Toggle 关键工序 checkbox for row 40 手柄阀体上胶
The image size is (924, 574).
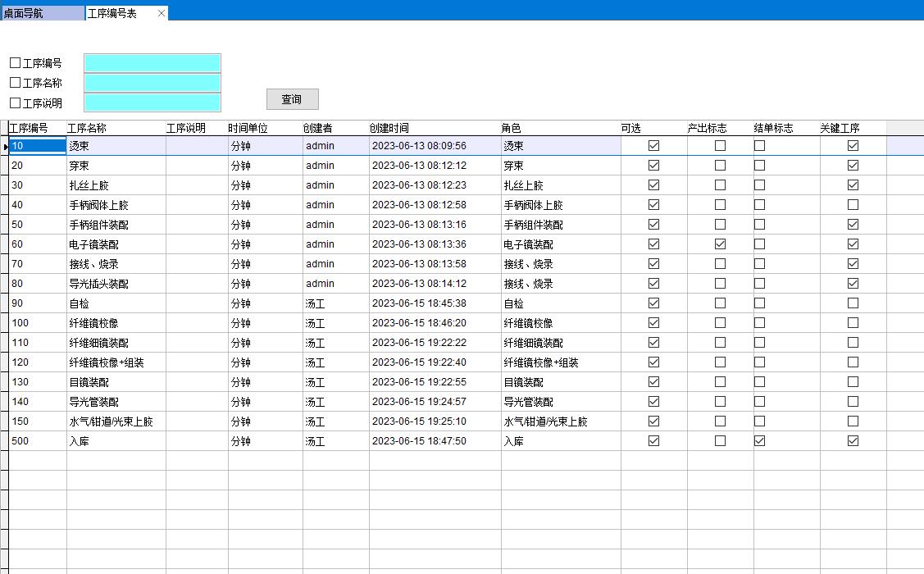click(x=853, y=205)
